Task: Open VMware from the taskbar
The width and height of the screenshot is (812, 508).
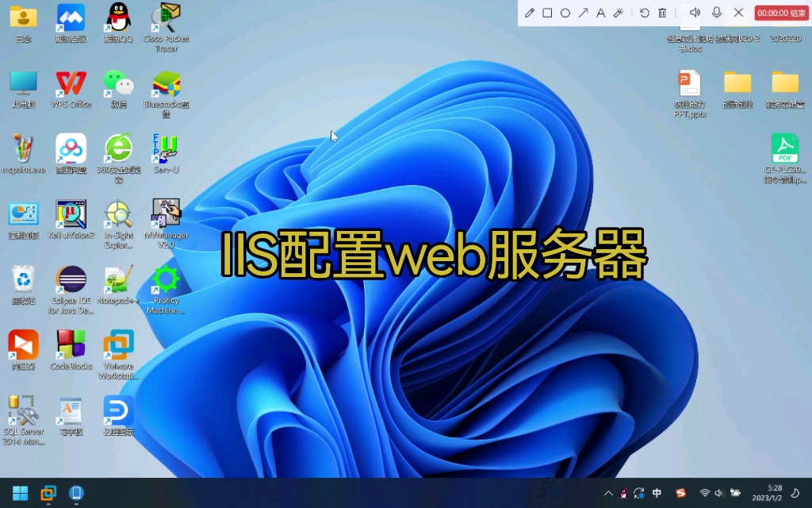Action: (x=48, y=493)
